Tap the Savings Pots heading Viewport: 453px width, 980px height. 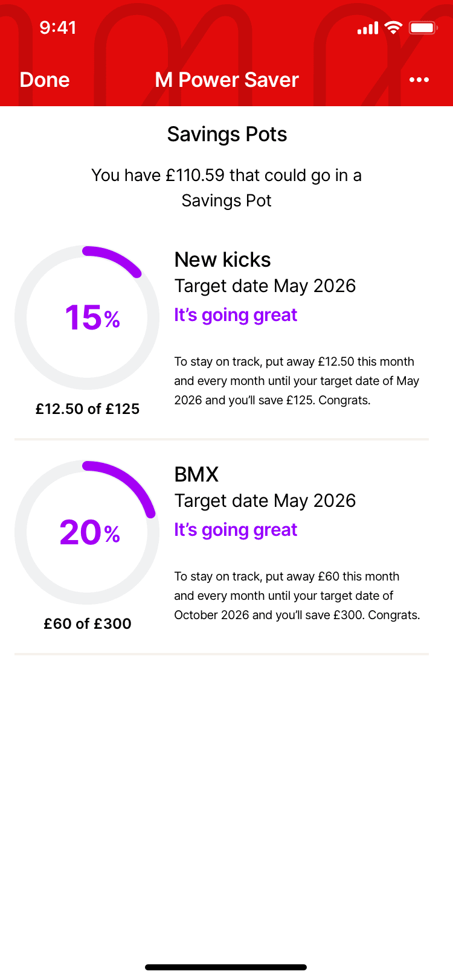click(226, 134)
